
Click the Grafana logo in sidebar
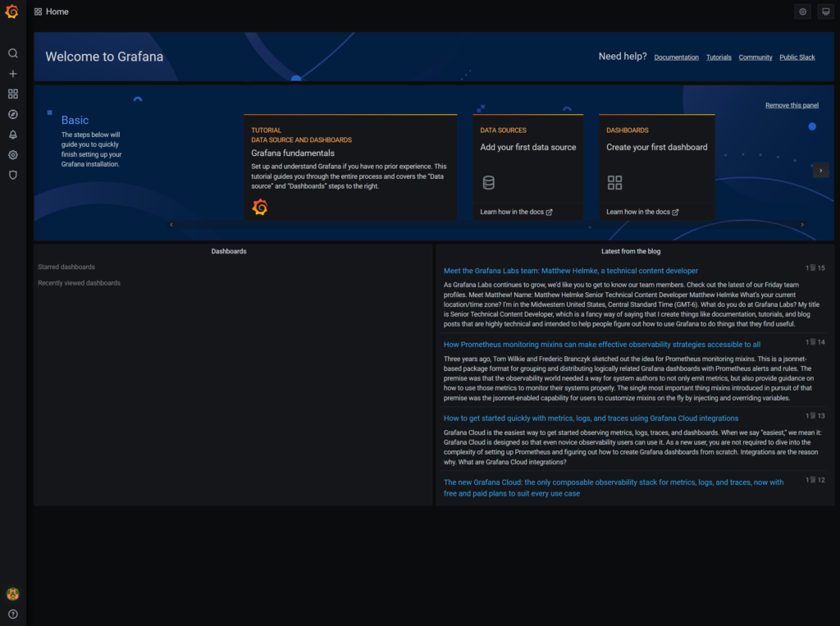coord(11,11)
